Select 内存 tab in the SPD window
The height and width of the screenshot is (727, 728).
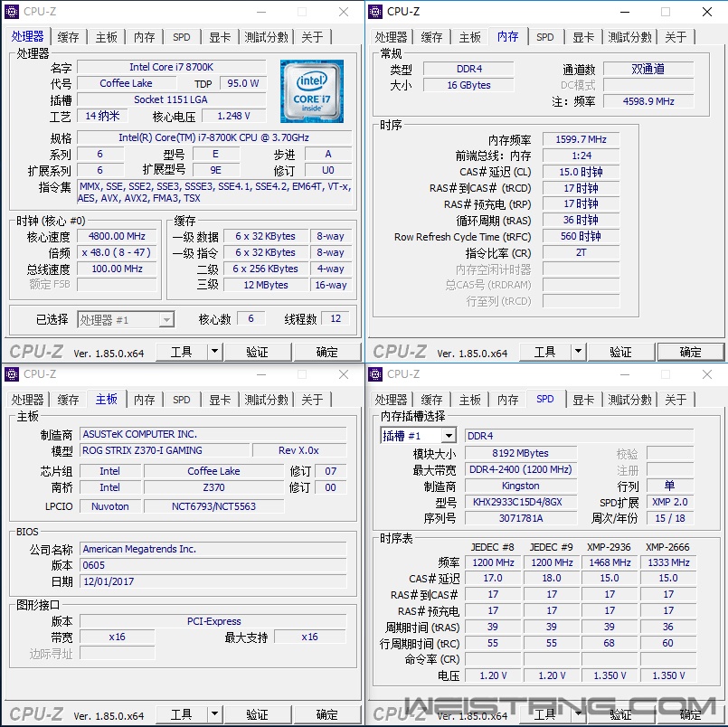(x=508, y=400)
